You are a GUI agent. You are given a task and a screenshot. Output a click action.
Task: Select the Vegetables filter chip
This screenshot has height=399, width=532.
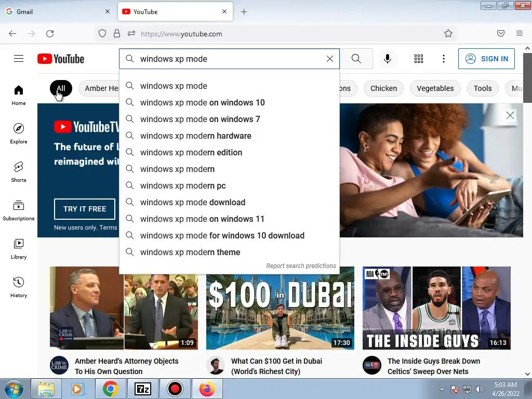(x=435, y=88)
